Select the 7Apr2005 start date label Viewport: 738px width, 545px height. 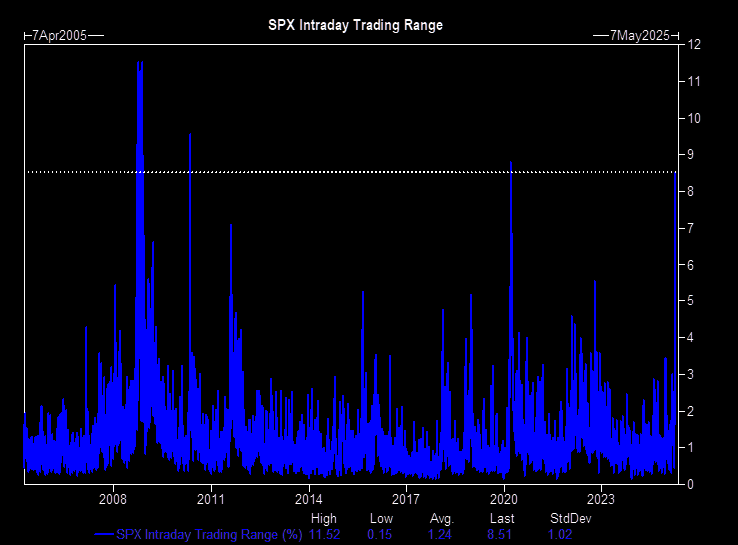pyautogui.click(x=59, y=35)
